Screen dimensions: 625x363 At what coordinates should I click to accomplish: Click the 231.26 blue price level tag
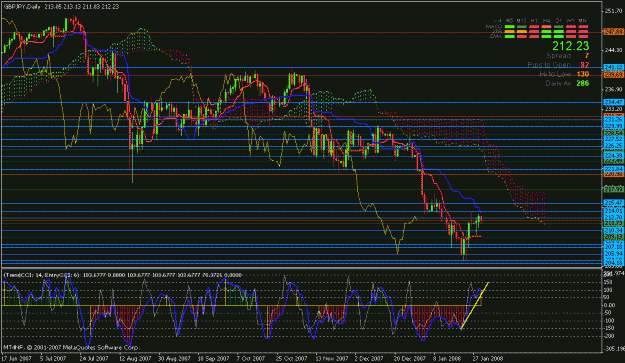(613, 120)
